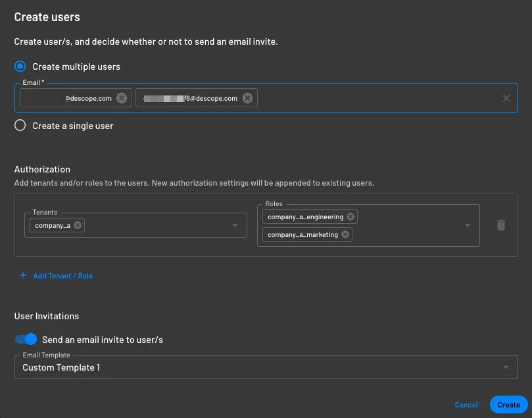This screenshot has width=532, height=418.
Task: Clear all emails with the X icon
Action: [x=506, y=98]
